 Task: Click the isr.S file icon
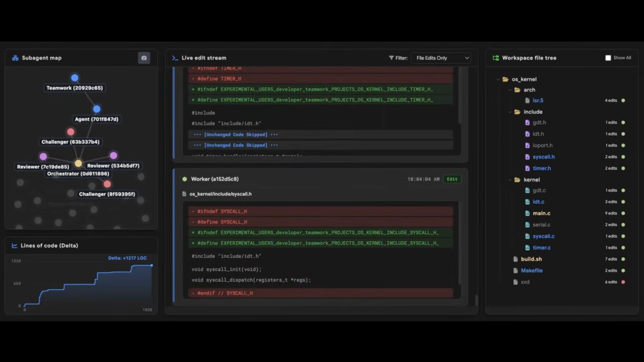(527, 101)
